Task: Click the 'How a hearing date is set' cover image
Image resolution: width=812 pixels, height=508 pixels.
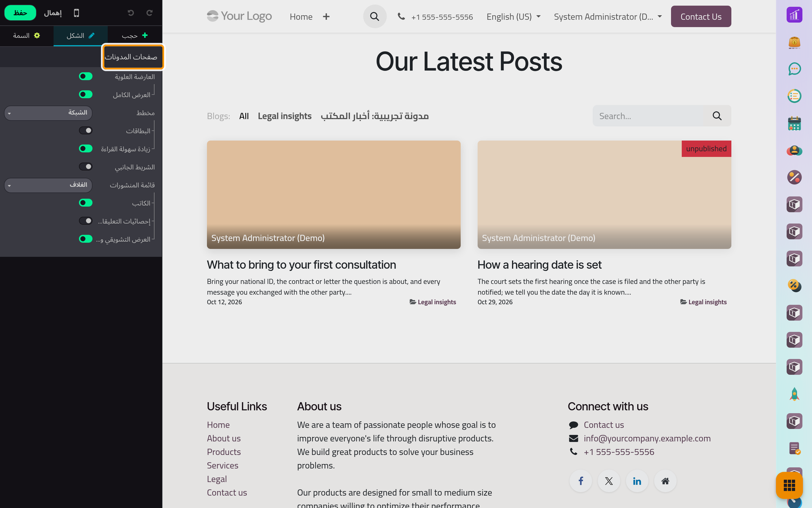Action: pyautogui.click(x=604, y=195)
